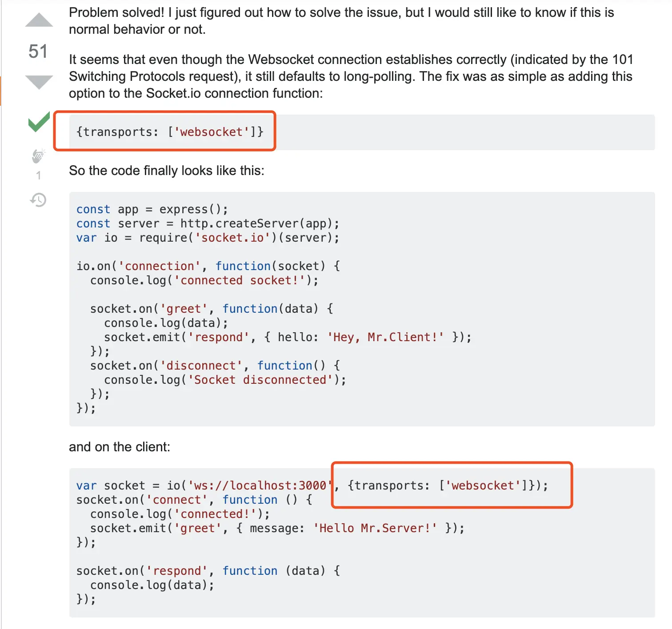This screenshot has height=629, width=672.
Task: Click the thanks count number 1
Action: 39,176
